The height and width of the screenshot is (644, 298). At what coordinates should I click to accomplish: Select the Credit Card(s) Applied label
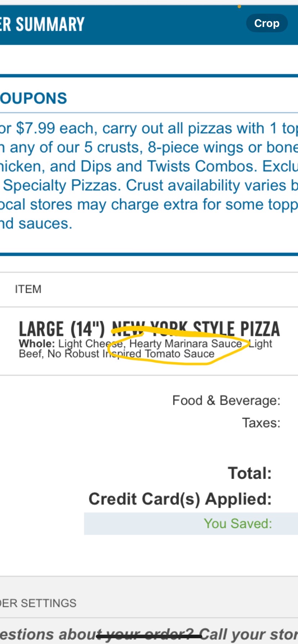[180, 499]
